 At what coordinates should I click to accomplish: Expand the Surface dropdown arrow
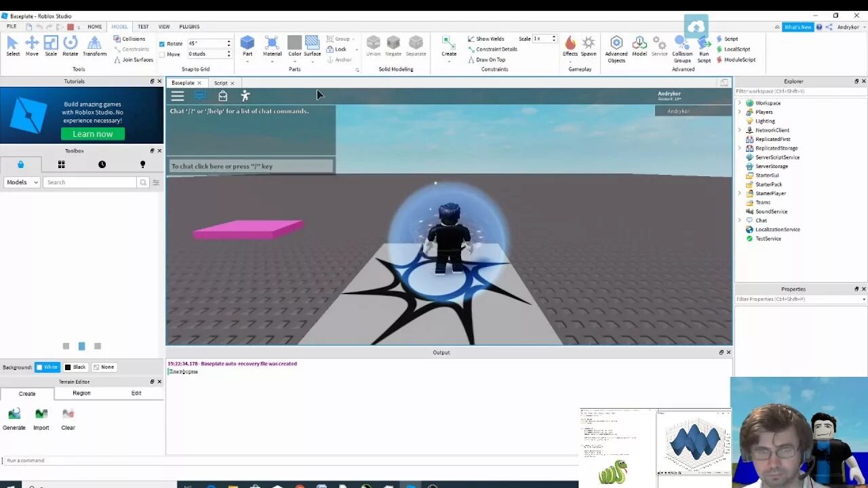pyautogui.click(x=312, y=62)
